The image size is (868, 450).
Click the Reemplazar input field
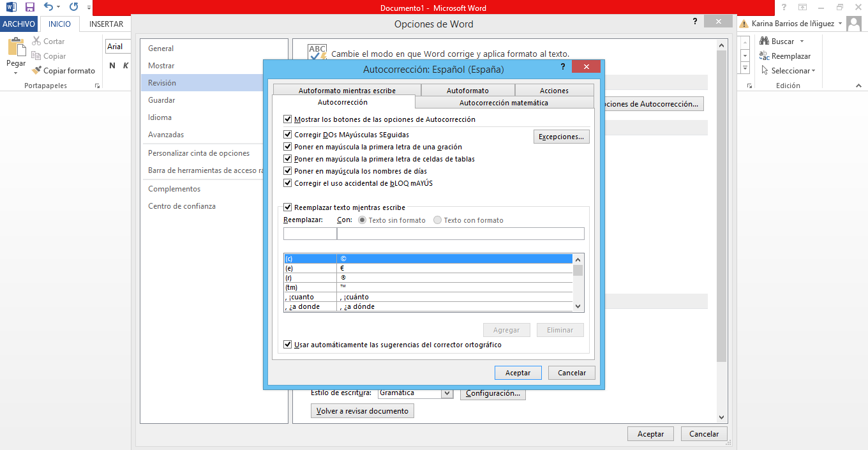pyautogui.click(x=310, y=234)
